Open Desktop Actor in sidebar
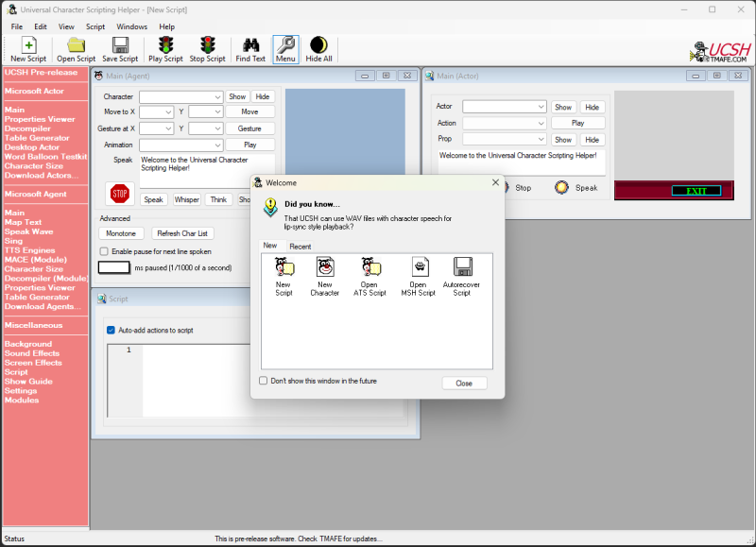The height and width of the screenshot is (547, 756). (32, 147)
